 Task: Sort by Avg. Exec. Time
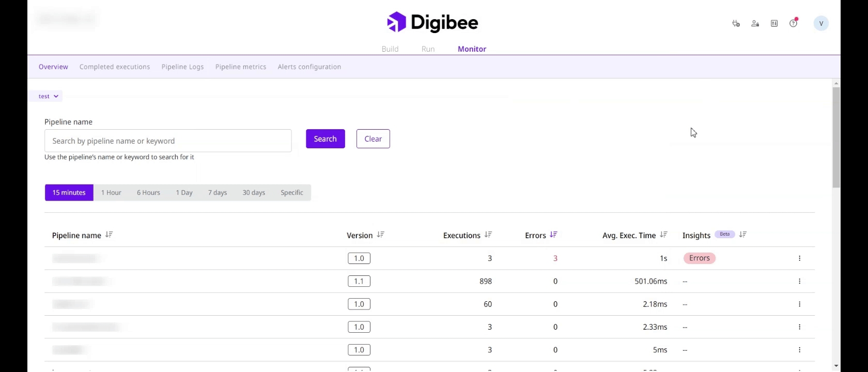[x=663, y=235]
